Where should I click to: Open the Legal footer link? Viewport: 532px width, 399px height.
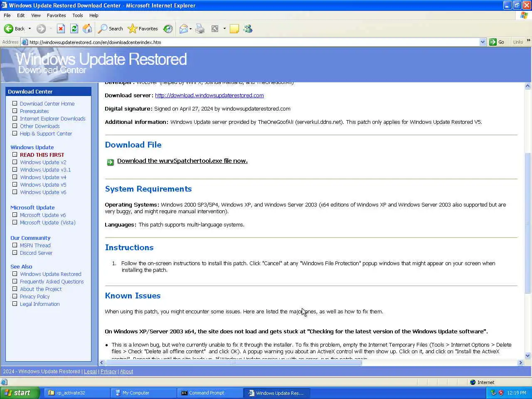(x=90, y=372)
